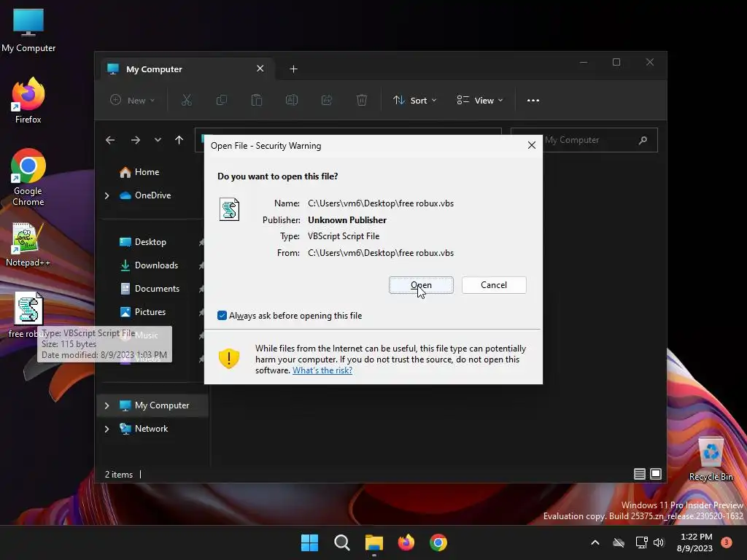This screenshot has height=560, width=747.
Task: Click the yellow warning shield icon
Action: pyautogui.click(x=228, y=359)
